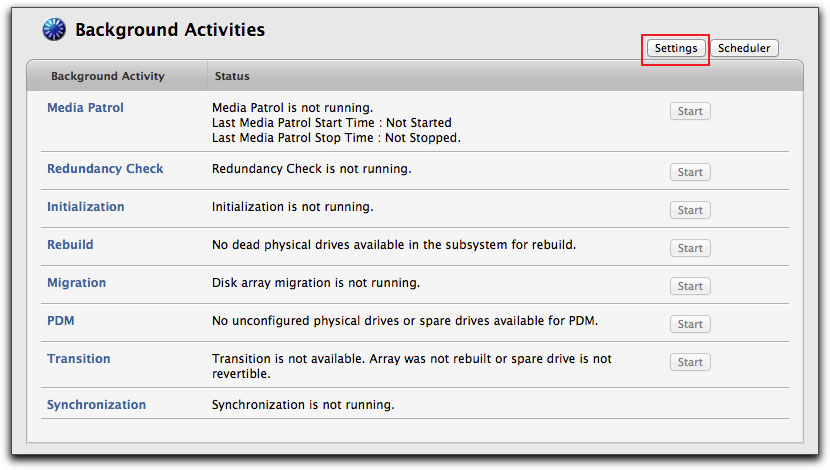Start the Redundancy Check activity

690,172
